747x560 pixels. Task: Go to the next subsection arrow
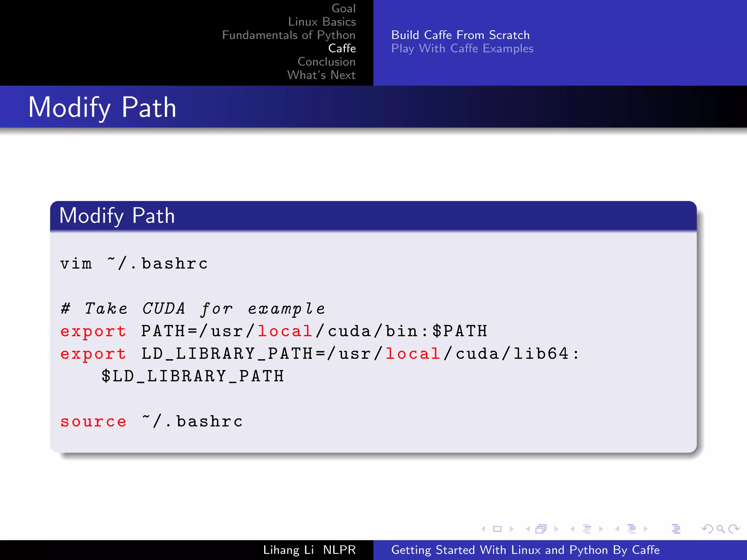[601, 529]
